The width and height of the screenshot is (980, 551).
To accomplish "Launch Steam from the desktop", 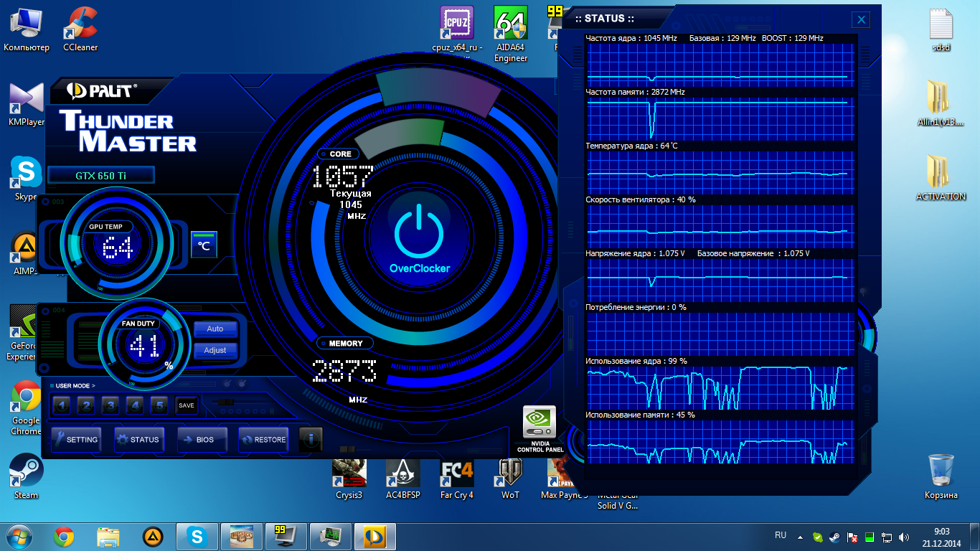I will 27,477.
